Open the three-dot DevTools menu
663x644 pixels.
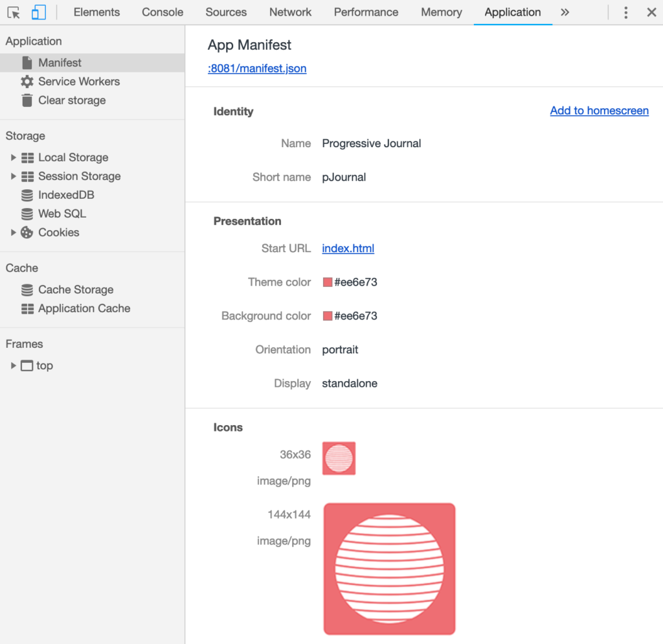point(625,12)
